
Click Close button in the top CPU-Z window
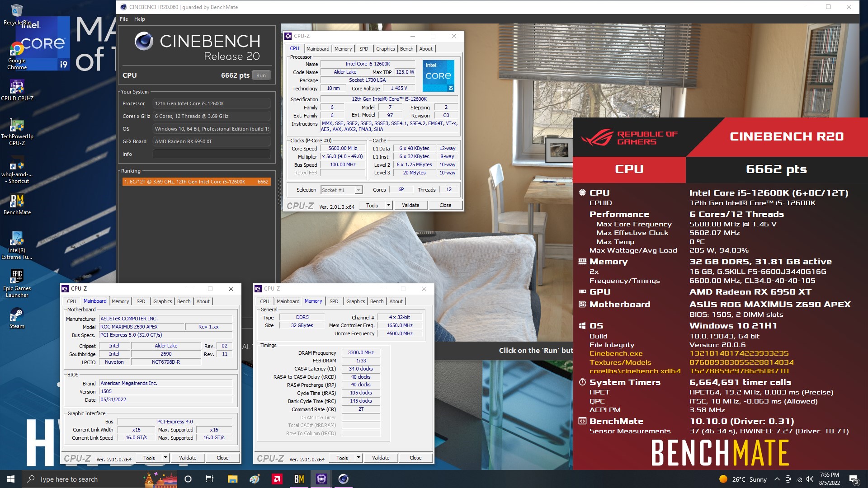click(x=445, y=205)
